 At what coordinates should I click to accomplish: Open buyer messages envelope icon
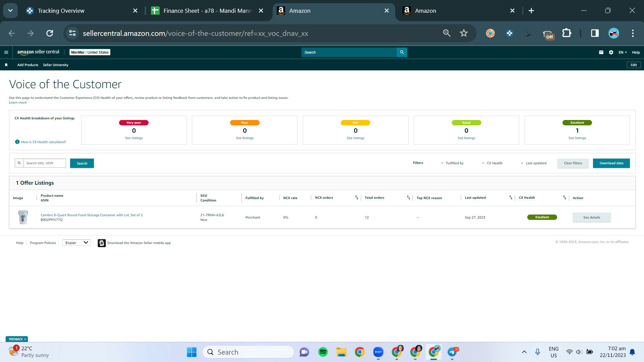(x=601, y=52)
